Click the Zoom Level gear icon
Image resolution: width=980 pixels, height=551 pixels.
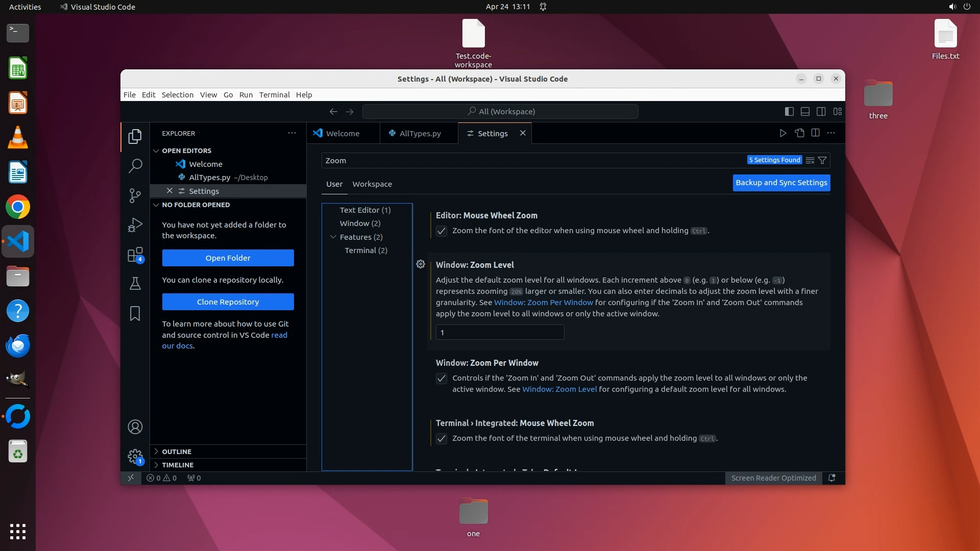click(x=421, y=264)
